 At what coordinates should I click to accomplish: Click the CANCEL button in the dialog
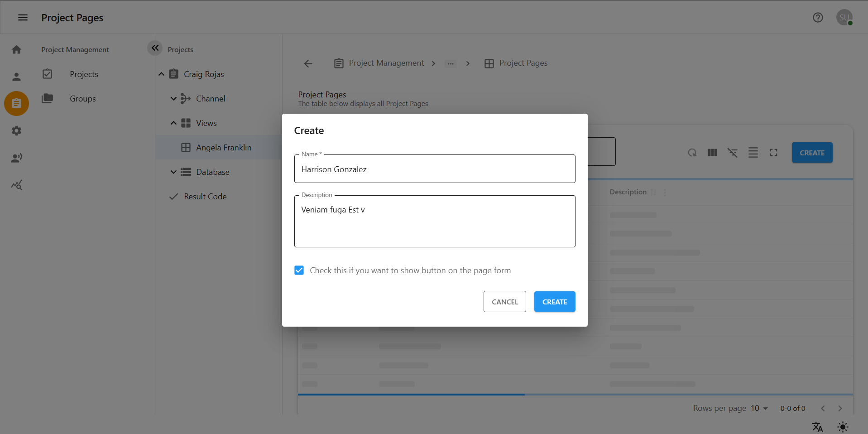[504, 301]
